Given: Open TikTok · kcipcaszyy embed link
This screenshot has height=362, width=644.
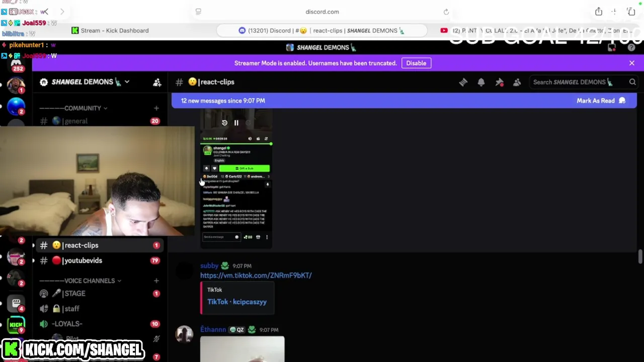Looking at the screenshot, I should pos(237,302).
